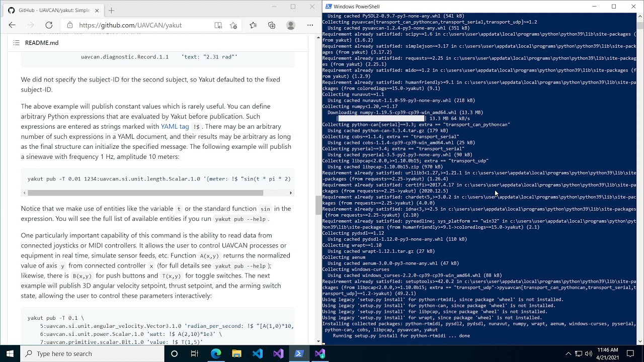Open the Favorites list

pyautogui.click(x=253, y=25)
